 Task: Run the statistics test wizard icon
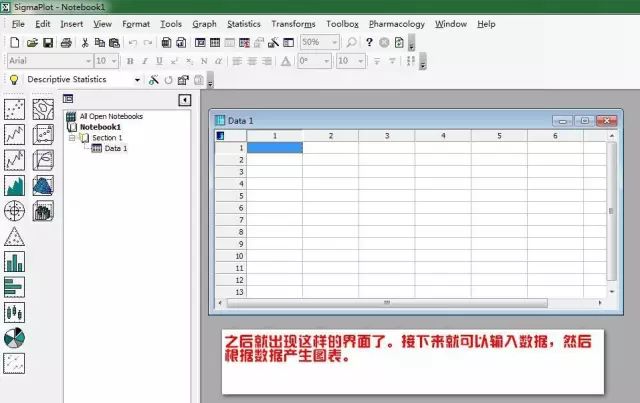[153, 80]
